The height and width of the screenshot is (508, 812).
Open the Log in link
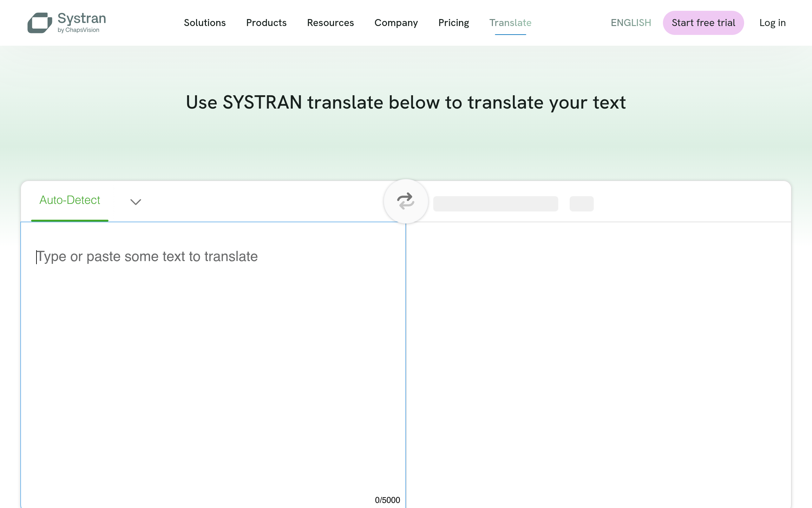coord(772,23)
